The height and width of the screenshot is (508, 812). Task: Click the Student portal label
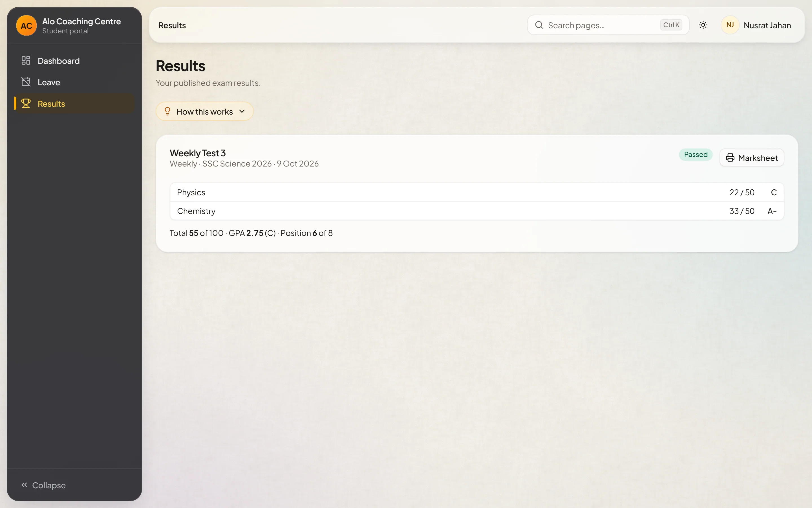click(65, 31)
